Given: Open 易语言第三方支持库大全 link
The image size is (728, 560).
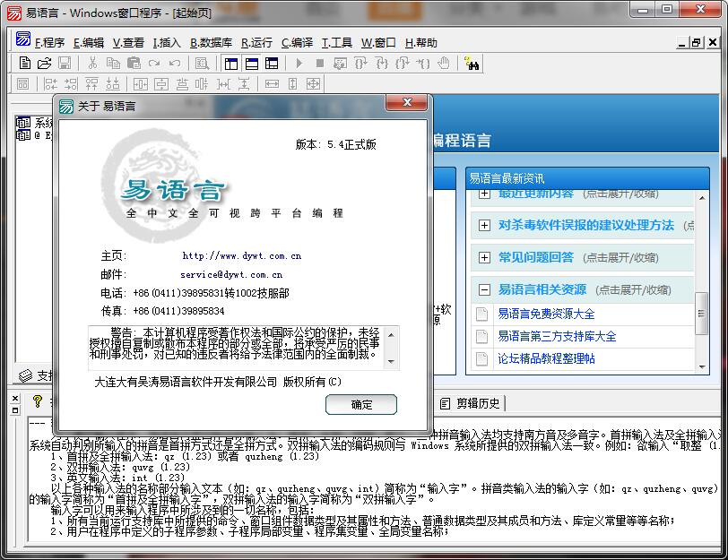Looking at the screenshot, I should [x=557, y=336].
